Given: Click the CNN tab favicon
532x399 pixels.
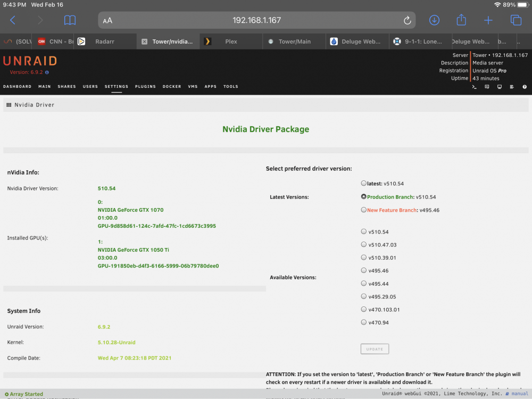Looking at the screenshot, I should click(x=41, y=41).
